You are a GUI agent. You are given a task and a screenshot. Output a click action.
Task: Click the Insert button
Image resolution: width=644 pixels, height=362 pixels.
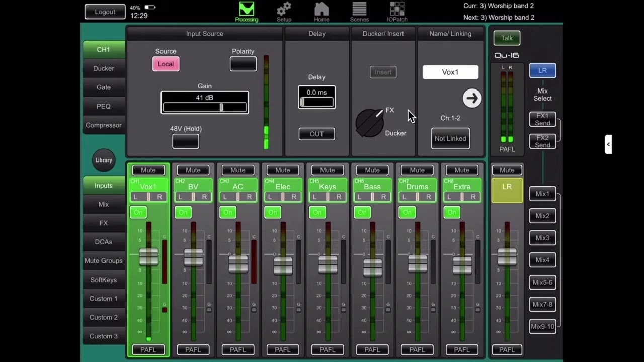click(x=383, y=72)
